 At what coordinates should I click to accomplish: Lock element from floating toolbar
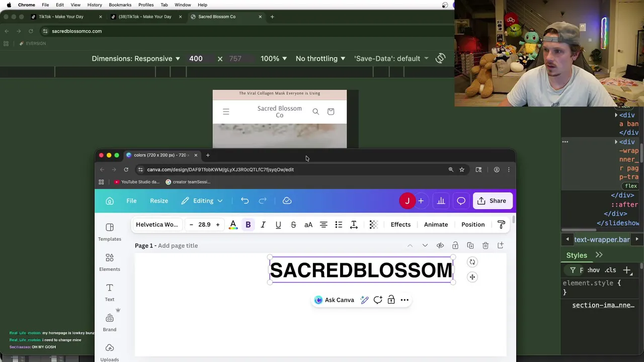pos(391,300)
